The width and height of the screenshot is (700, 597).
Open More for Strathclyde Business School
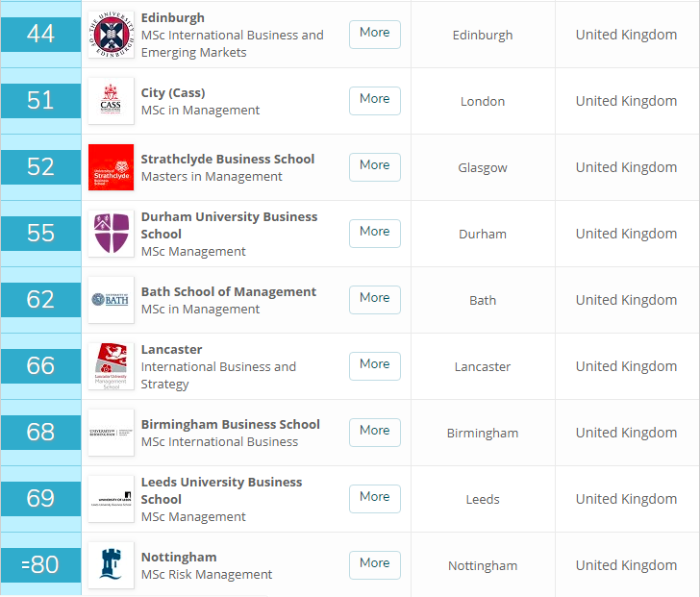point(374,166)
